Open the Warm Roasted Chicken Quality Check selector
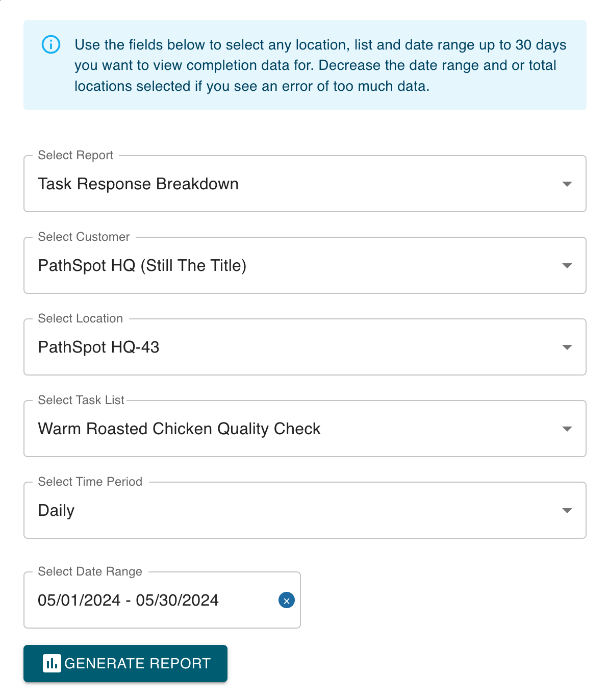This screenshot has width=608, height=700. 305,429
